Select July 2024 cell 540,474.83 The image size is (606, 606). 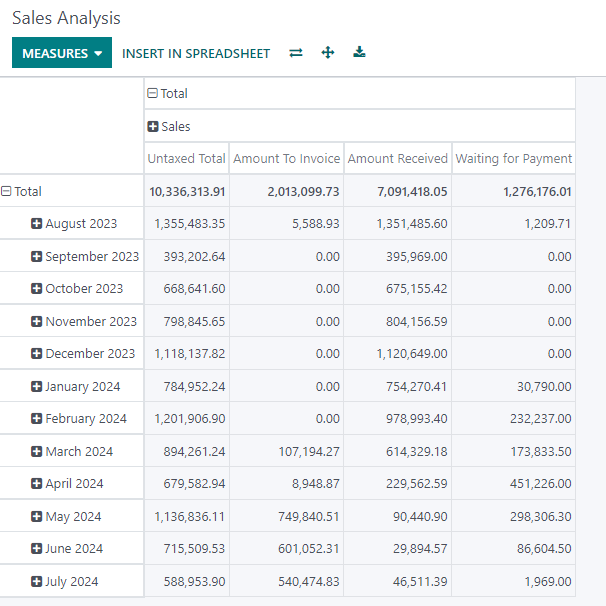pos(286,581)
